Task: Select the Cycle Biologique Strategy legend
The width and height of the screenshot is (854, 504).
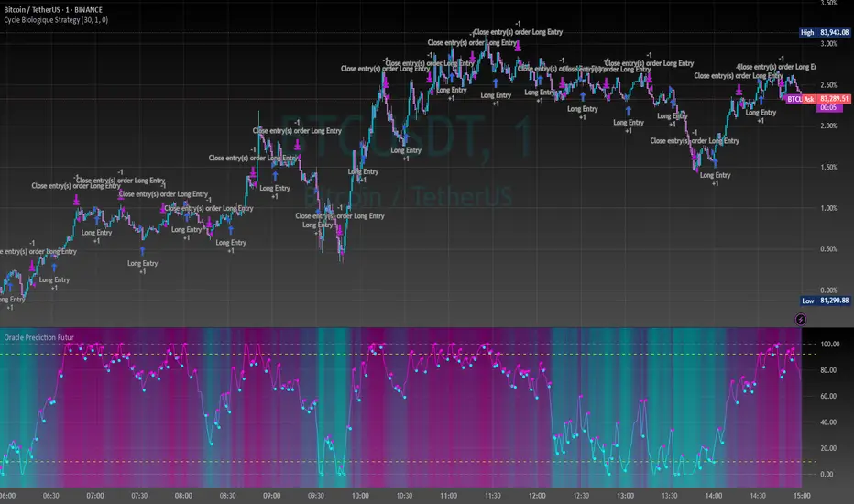Action: (x=56, y=20)
